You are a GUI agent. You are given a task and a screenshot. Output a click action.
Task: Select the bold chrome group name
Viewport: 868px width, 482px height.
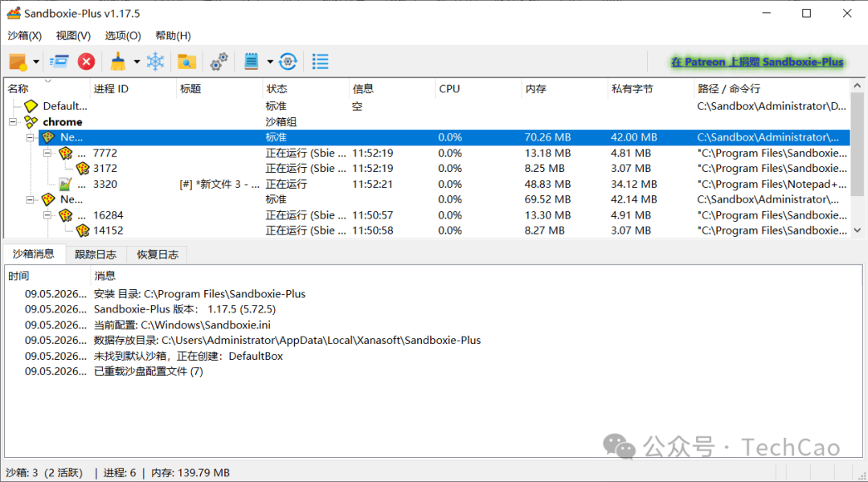[x=63, y=122]
